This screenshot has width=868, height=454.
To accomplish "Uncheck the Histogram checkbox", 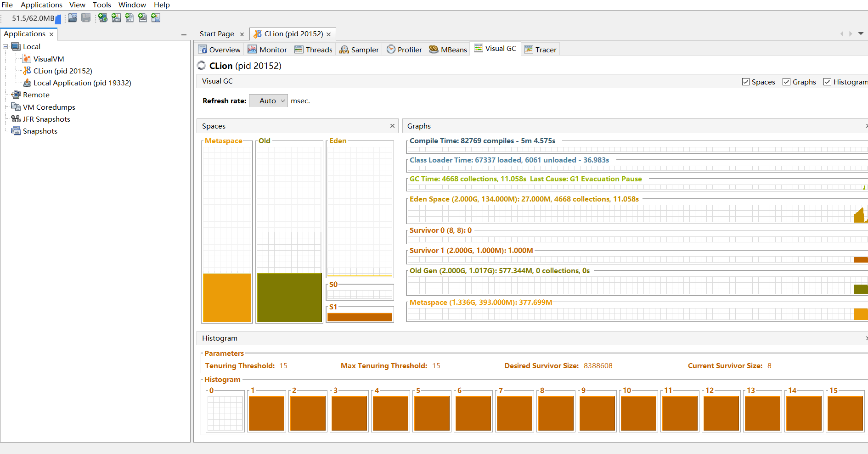I will coord(828,82).
